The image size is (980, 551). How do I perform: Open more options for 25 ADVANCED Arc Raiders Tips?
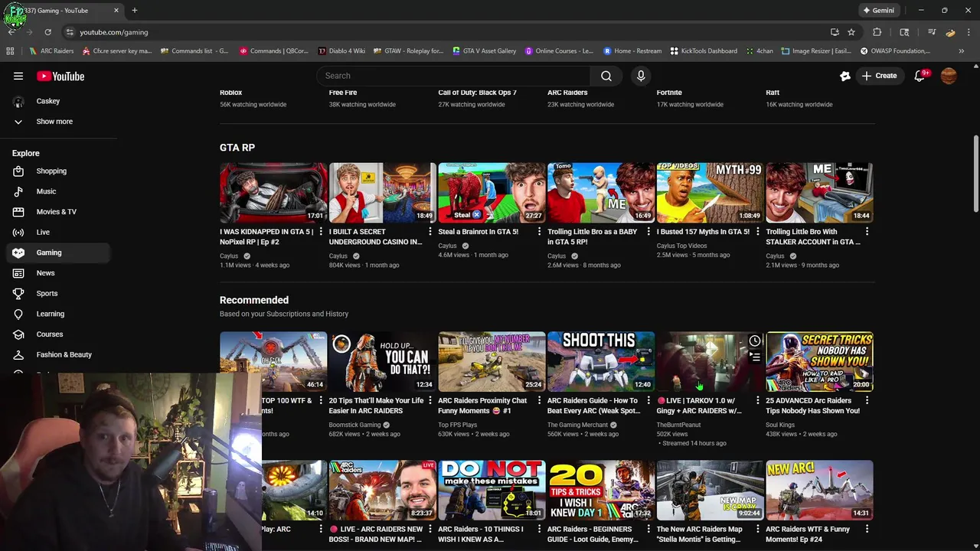[x=867, y=401]
